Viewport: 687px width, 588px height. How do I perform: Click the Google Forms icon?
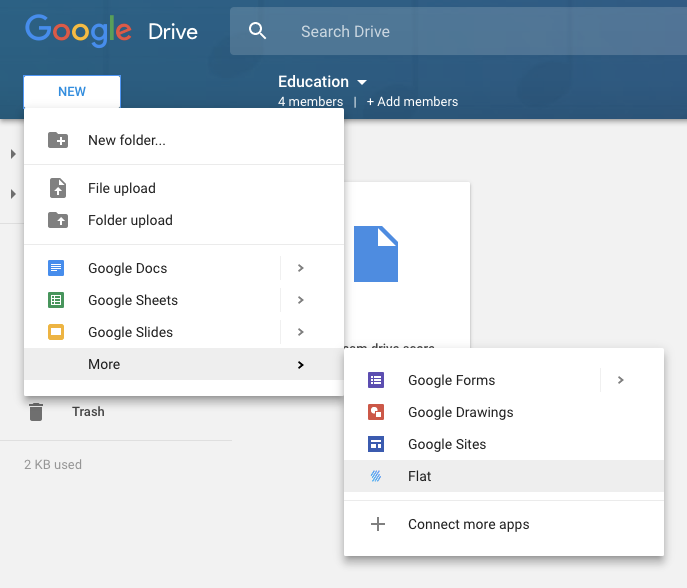pos(376,380)
